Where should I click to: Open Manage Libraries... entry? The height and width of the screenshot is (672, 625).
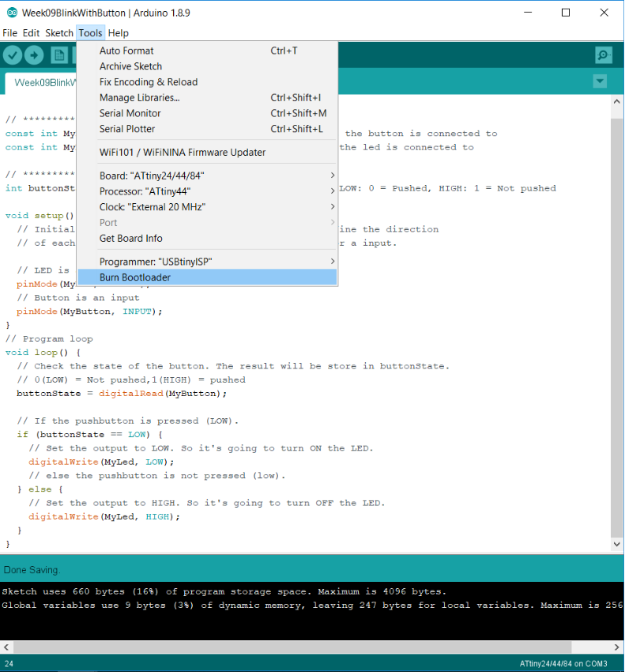click(207, 98)
